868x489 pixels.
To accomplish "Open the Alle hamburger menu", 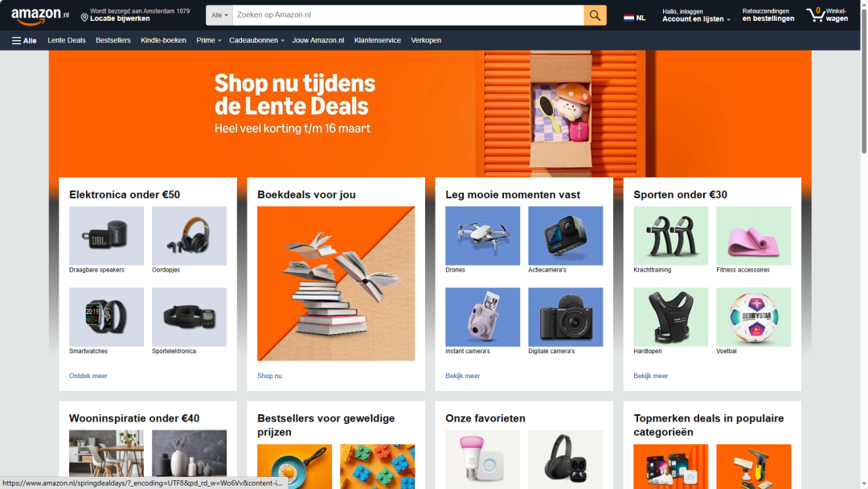I will pos(24,40).
